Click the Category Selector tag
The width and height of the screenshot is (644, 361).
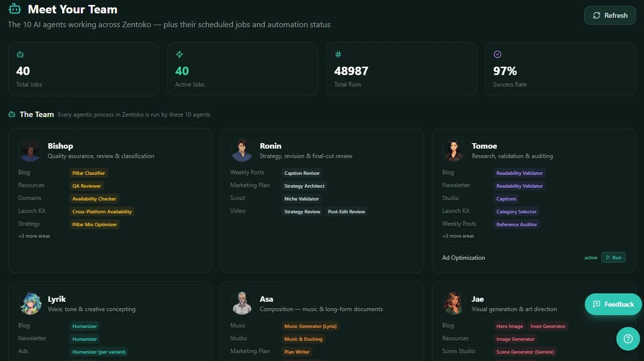click(517, 212)
